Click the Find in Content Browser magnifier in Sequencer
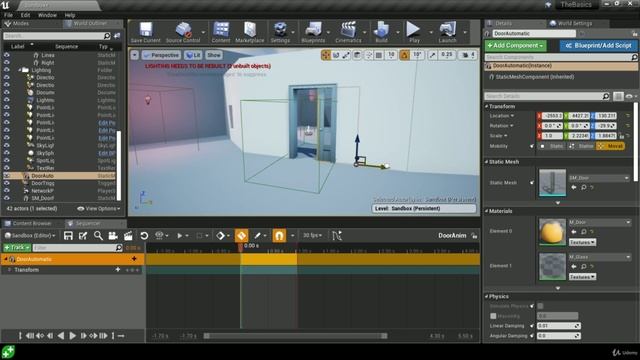This screenshot has height=360, width=640. click(x=98, y=236)
